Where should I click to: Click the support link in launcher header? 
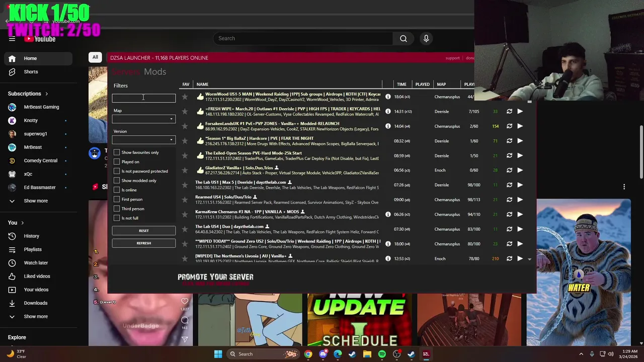click(x=452, y=58)
